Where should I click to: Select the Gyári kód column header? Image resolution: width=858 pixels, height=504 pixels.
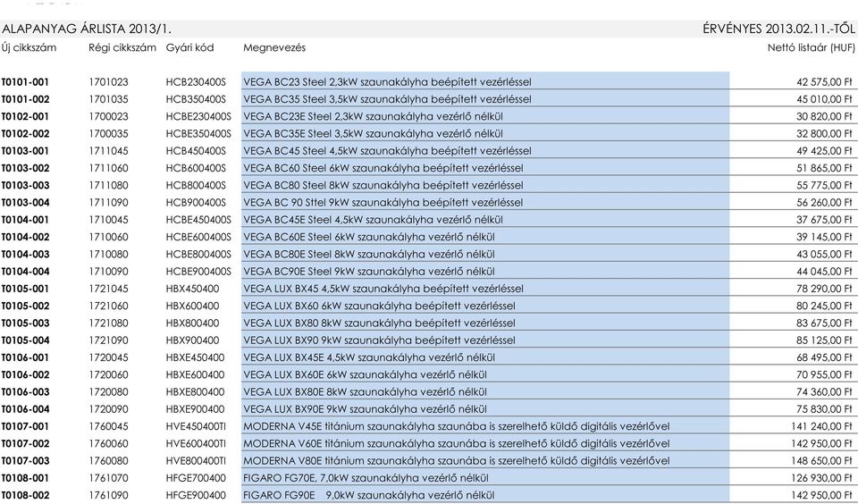(189, 47)
